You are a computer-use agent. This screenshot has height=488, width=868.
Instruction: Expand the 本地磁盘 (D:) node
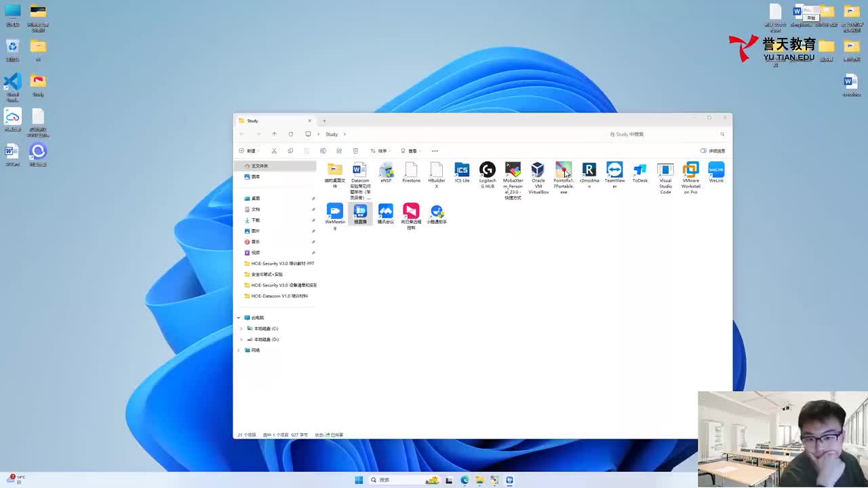tap(241, 340)
